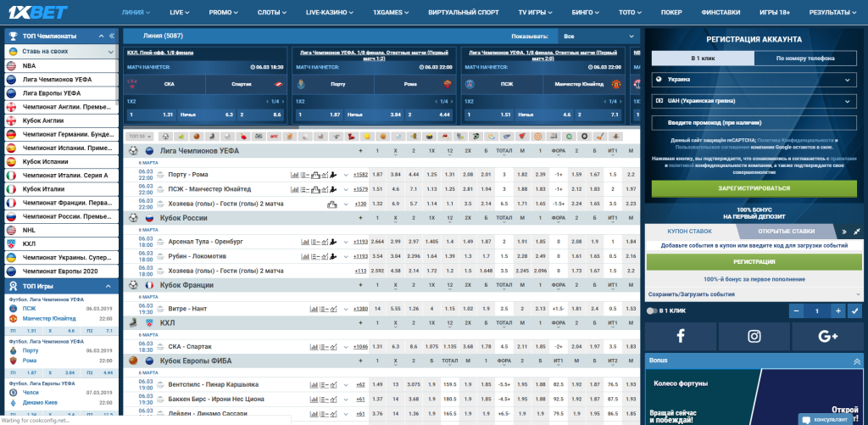Select the football sport filter icon
868x425 pixels.
(166, 136)
